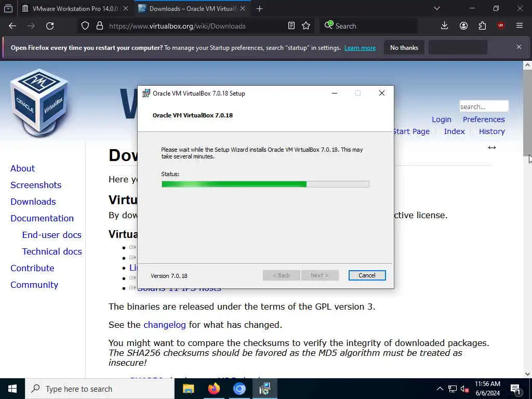
Task: Close the VirtualBox Setup dialog
Action: (382, 94)
